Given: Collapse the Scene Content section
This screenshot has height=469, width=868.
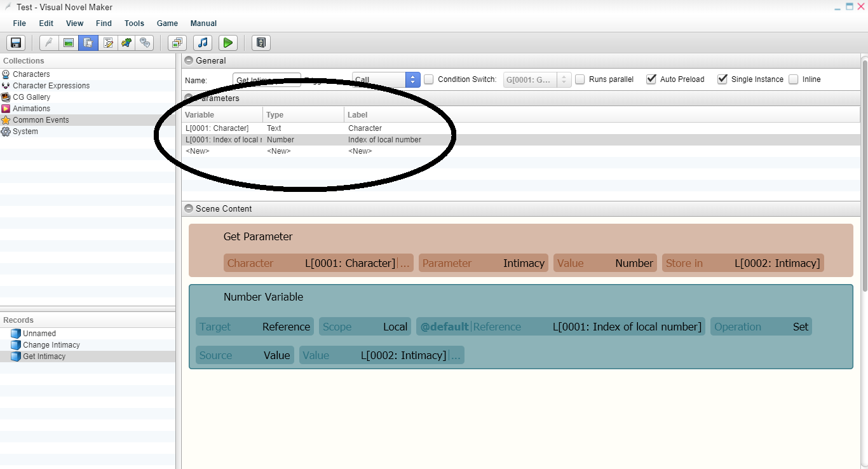Looking at the screenshot, I should point(189,208).
